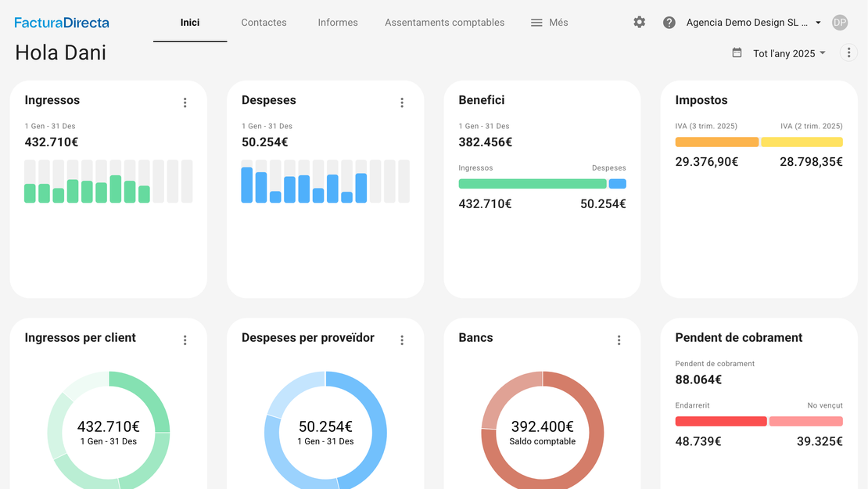
Task: Open the DP user avatar
Action: [840, 23]
